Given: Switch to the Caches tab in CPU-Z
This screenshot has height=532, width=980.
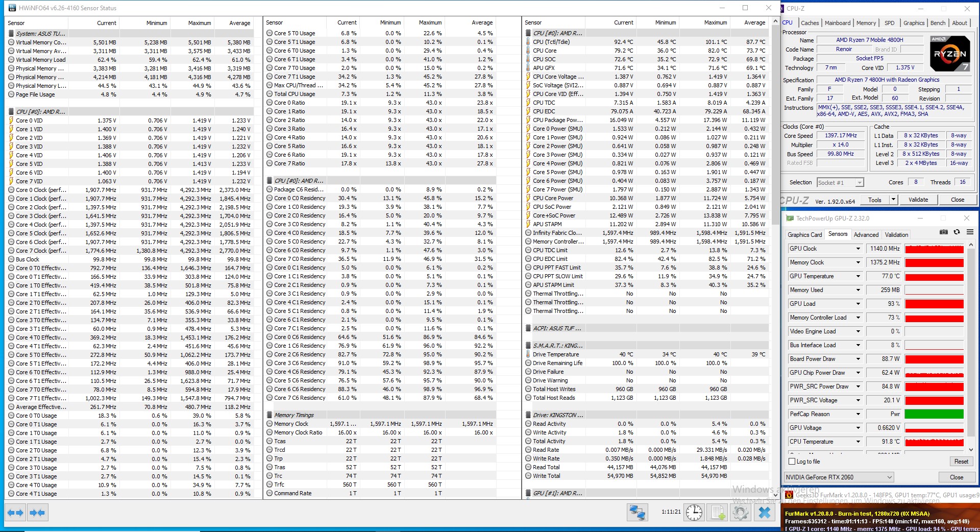Looking at the screenshot, I should [810, 23].
